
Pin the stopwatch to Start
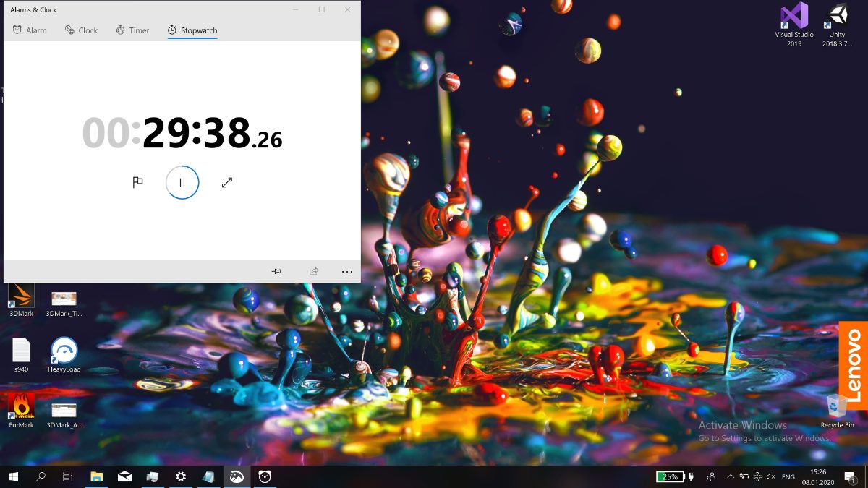pos(276,271)
